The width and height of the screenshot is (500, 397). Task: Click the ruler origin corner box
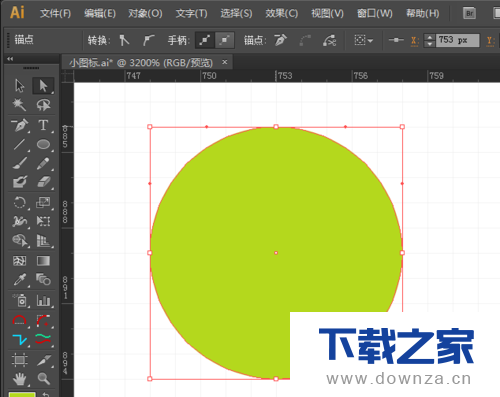pyautogui.click(x=67, y=76)
